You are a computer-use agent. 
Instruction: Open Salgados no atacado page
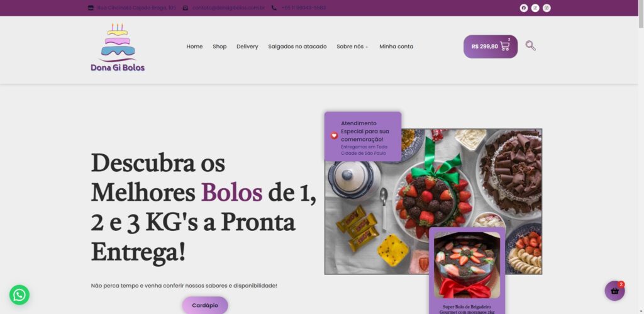click(297, 47)
